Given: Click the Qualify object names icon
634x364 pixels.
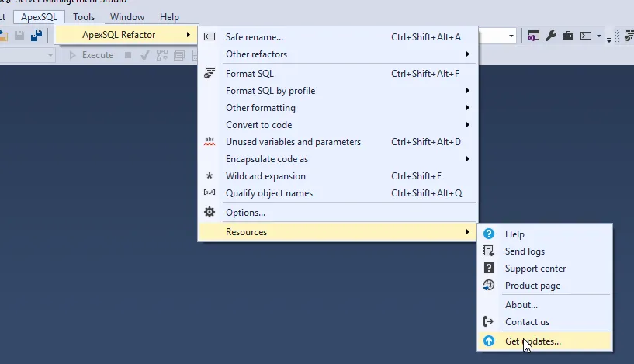Looking at the screenshot, I should (210, 192).
